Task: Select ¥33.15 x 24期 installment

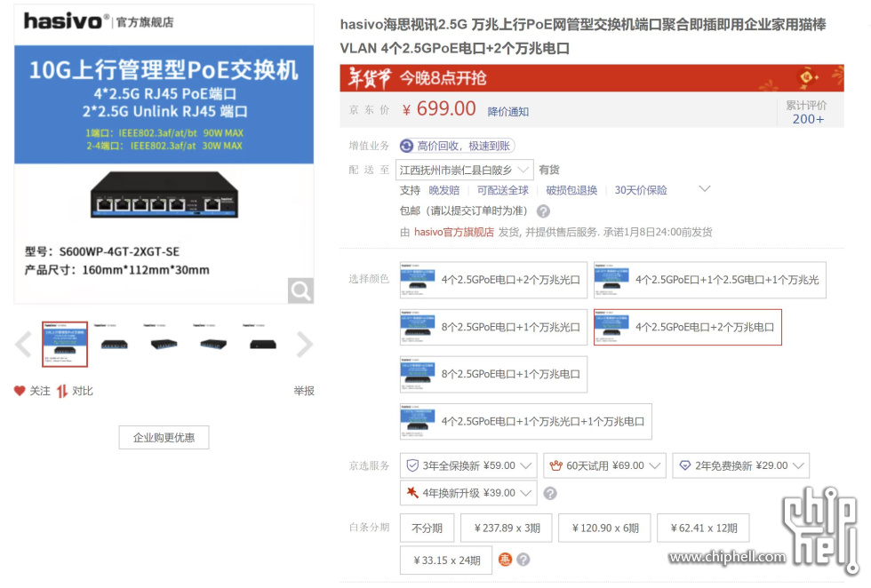Action: point(446,560)
